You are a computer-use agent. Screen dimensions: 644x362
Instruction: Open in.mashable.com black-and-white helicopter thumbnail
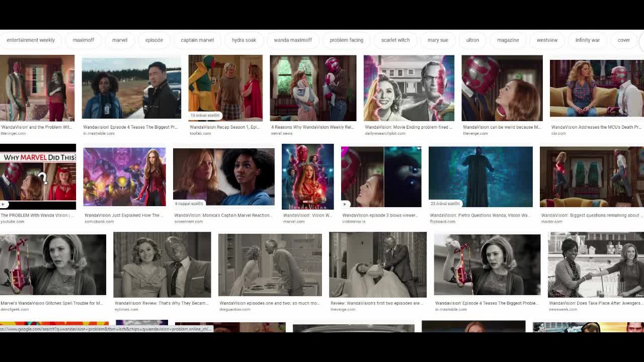coord(487,264)
